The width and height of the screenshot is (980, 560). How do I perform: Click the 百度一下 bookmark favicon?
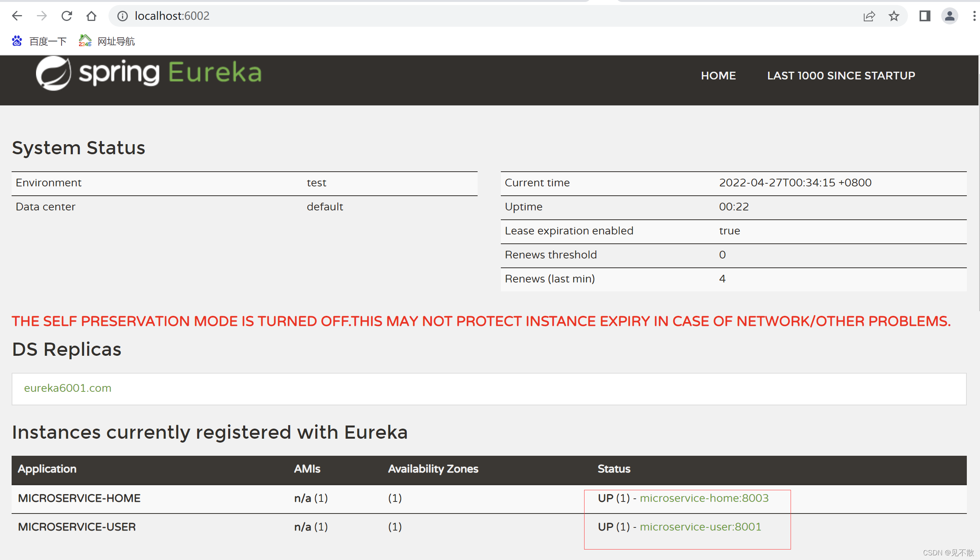17,41
